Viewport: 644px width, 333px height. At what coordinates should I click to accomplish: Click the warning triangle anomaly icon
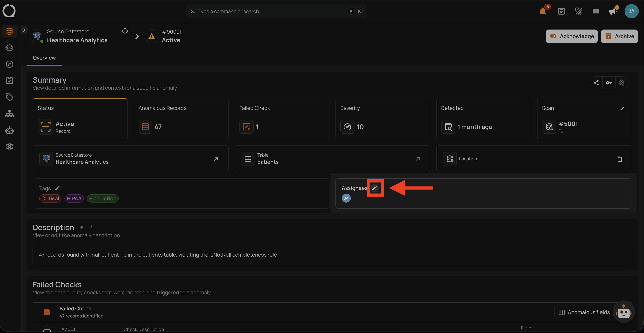point(151,36)
